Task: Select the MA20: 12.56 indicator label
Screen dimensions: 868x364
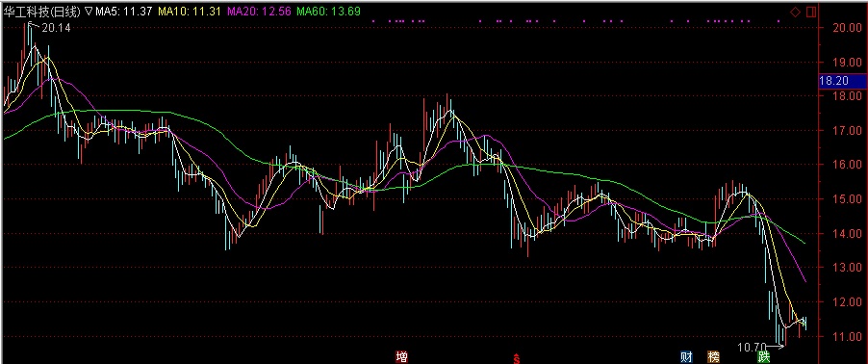Action: click(x=259, y=12)
